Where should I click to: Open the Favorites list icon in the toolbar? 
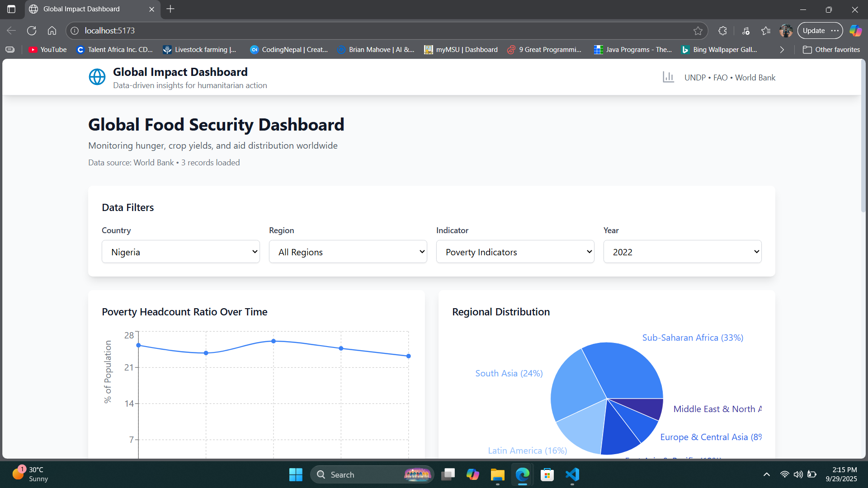pos(766,31)
